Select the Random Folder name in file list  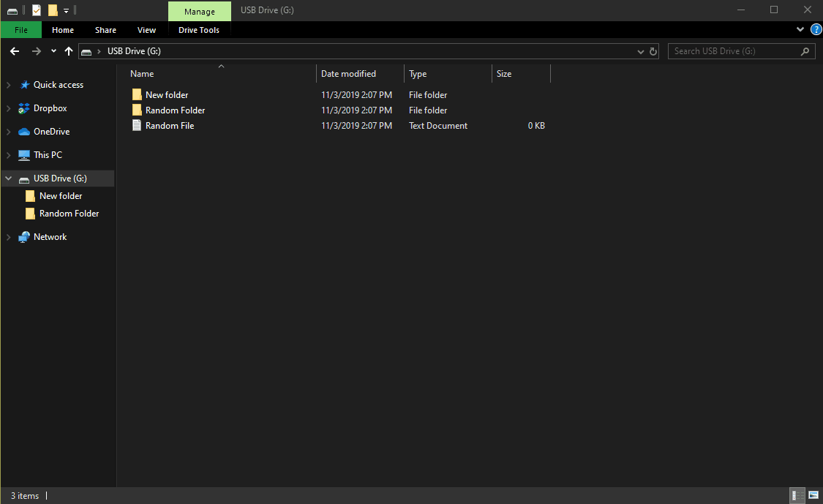click(175, 110)
